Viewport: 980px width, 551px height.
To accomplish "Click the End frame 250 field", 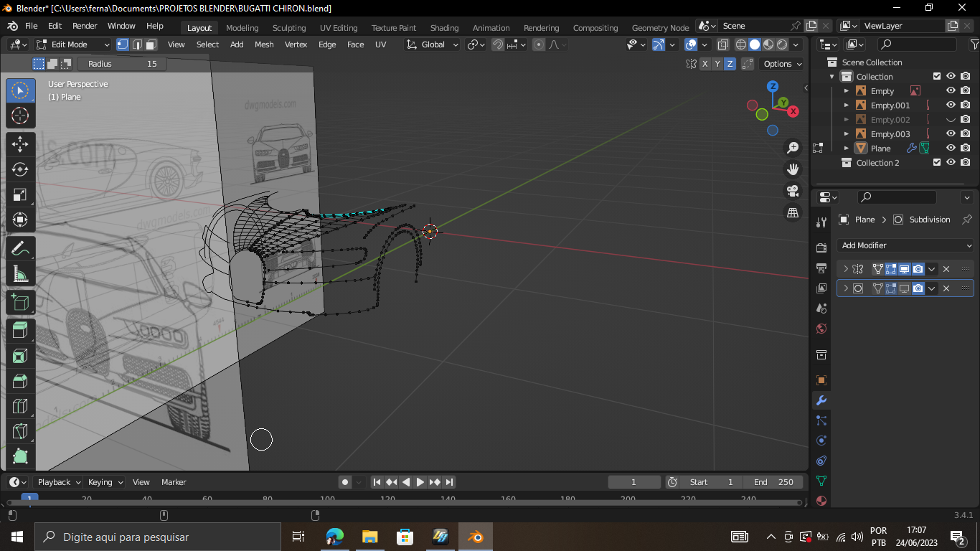I will (773, 482).
